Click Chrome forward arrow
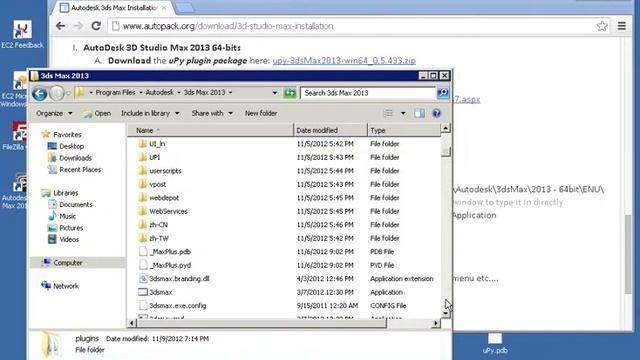 [x=78, y=26]
